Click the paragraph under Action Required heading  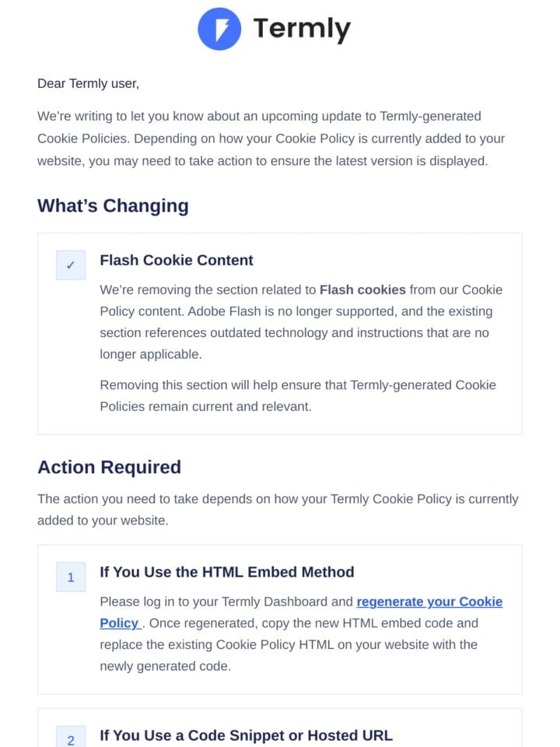pos(278,509)
